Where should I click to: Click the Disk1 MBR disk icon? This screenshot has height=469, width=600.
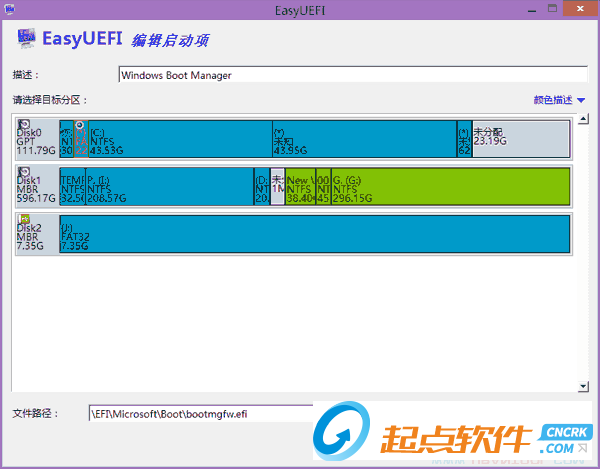pos(24,172)
